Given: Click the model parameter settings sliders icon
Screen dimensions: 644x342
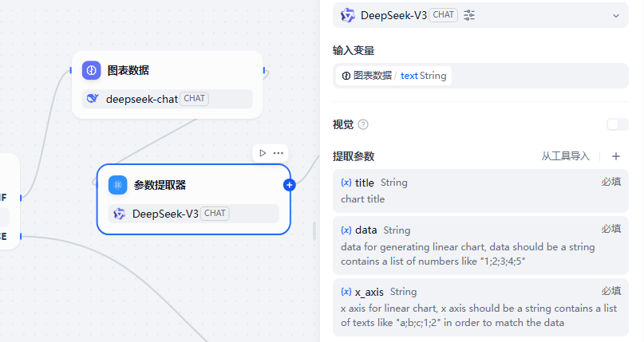Looking at the screenshot, I should click(469, 16).
